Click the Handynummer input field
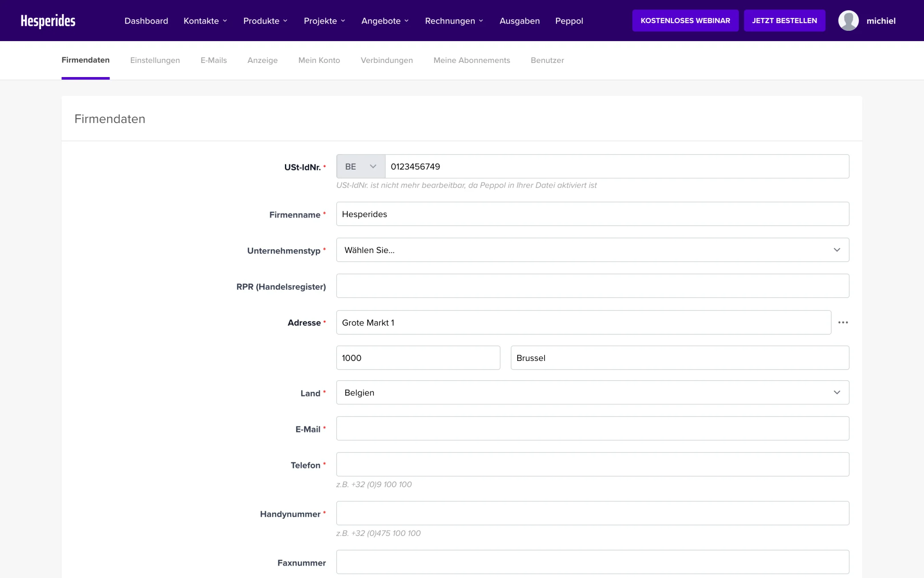This screenshot has width=924, height=578. point(592,513)
